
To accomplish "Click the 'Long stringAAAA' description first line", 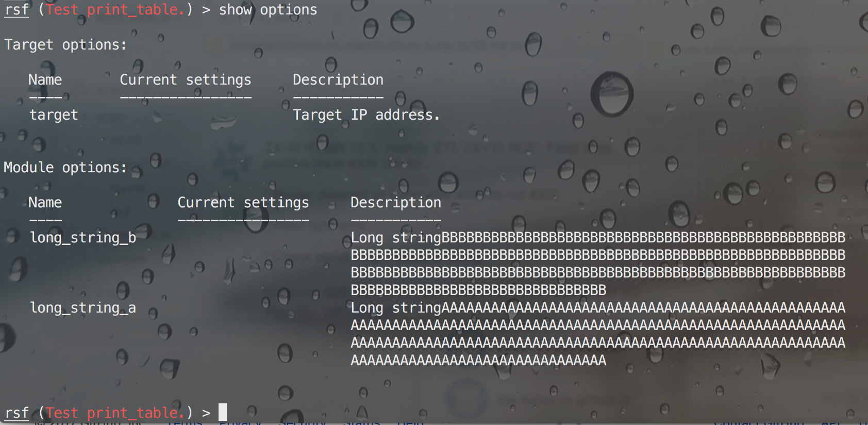I will tap(598, 308).
